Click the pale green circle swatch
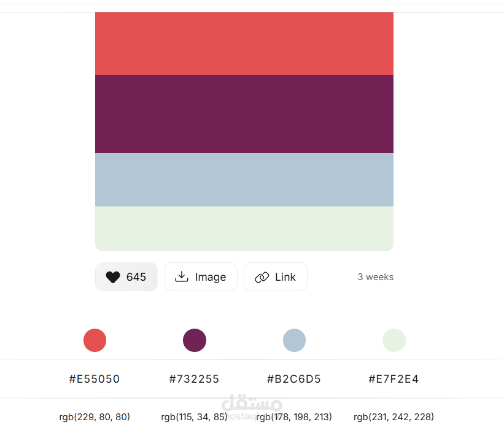The image size is (504, 430). 394,340
